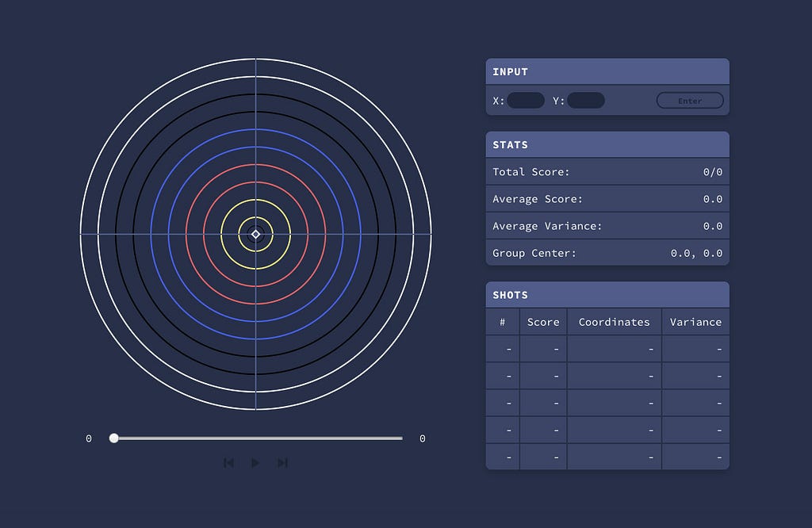Click the Average Variance label
The height and width of the screenshot is (528, 812).
coord(547,226)
